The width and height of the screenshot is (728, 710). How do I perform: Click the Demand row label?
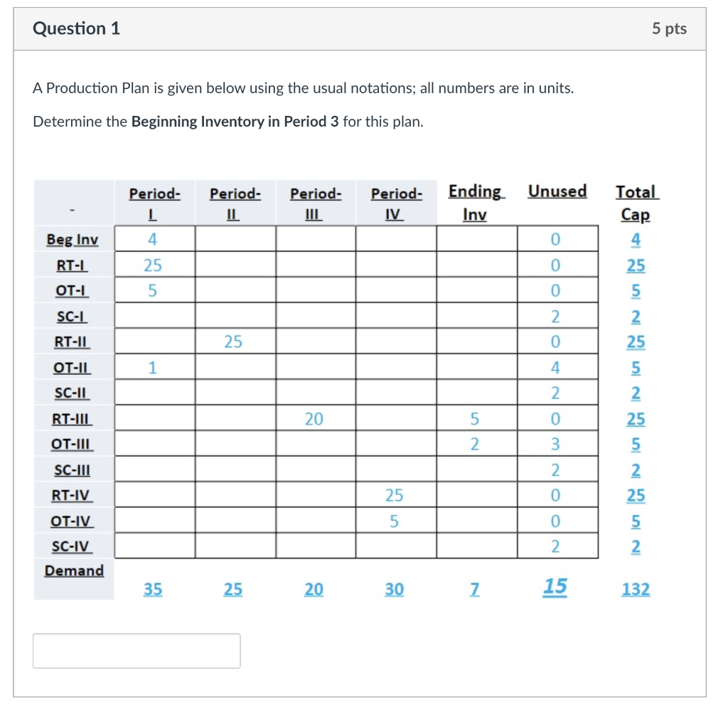[73, 570]
